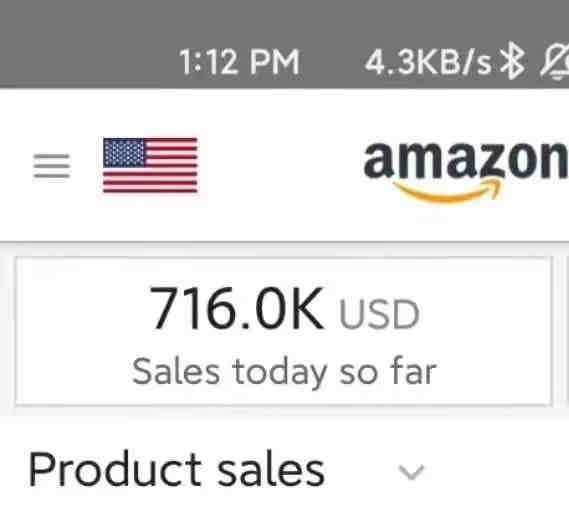
Task: Open the Sales today so far card
Action: click(x=283, y=331)
